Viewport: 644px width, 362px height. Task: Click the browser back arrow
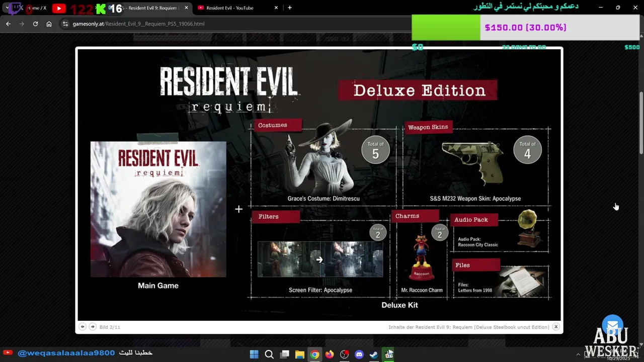pyautogui.click(x=8, y=24)
